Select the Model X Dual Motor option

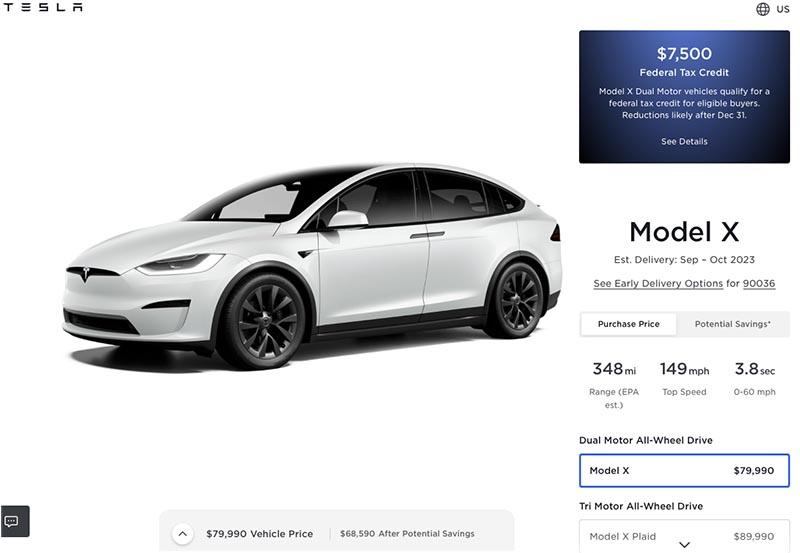tap(684, 470)
